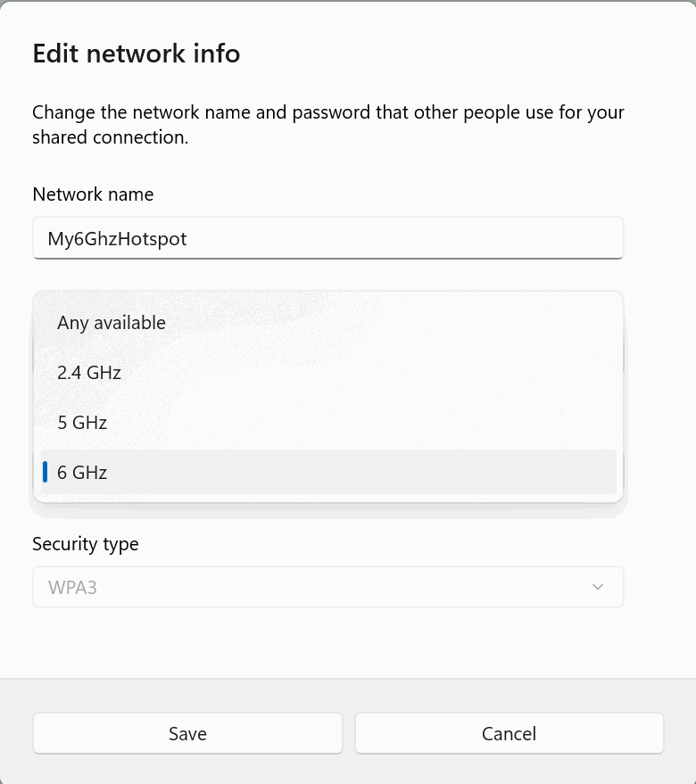Viewport: 696px width, 784px height.
Task: Select the 6 GHz band option
Action: (x=82, y=473)
